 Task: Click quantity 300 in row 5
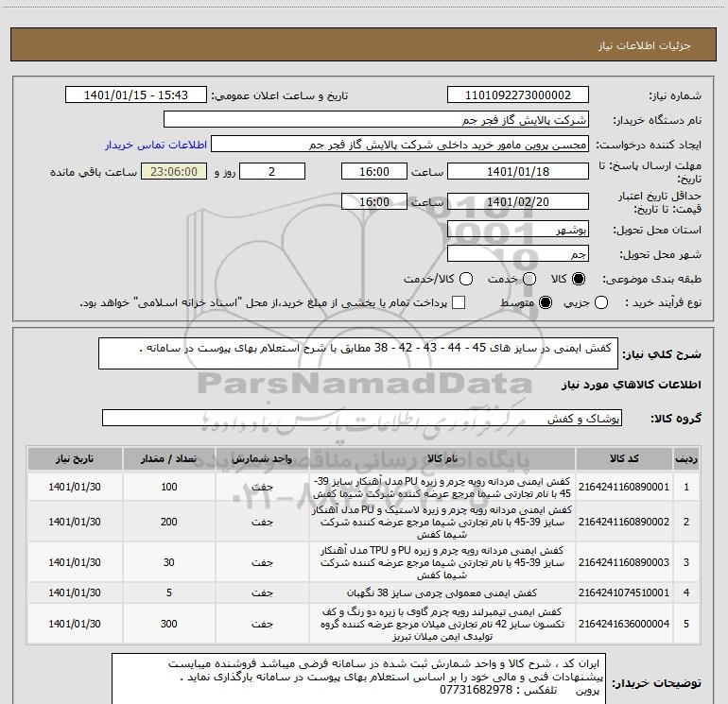pyautogui.click(x=169, y=624)
